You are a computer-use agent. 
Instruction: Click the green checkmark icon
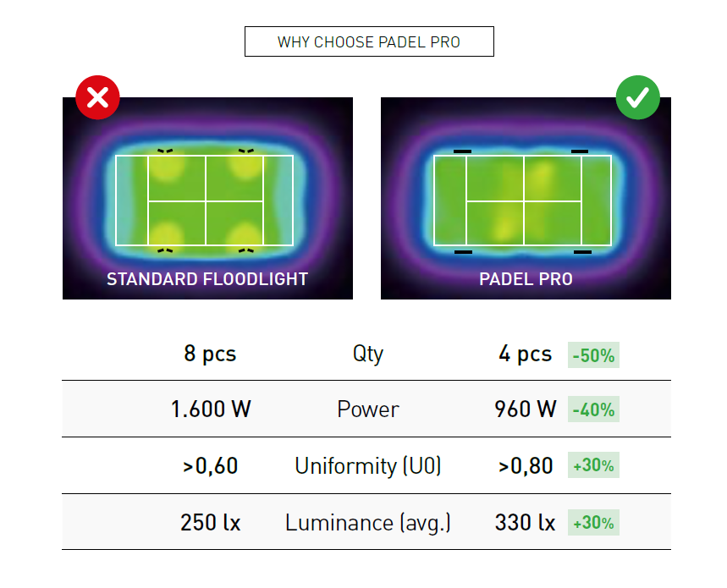[x=637, y=98]
